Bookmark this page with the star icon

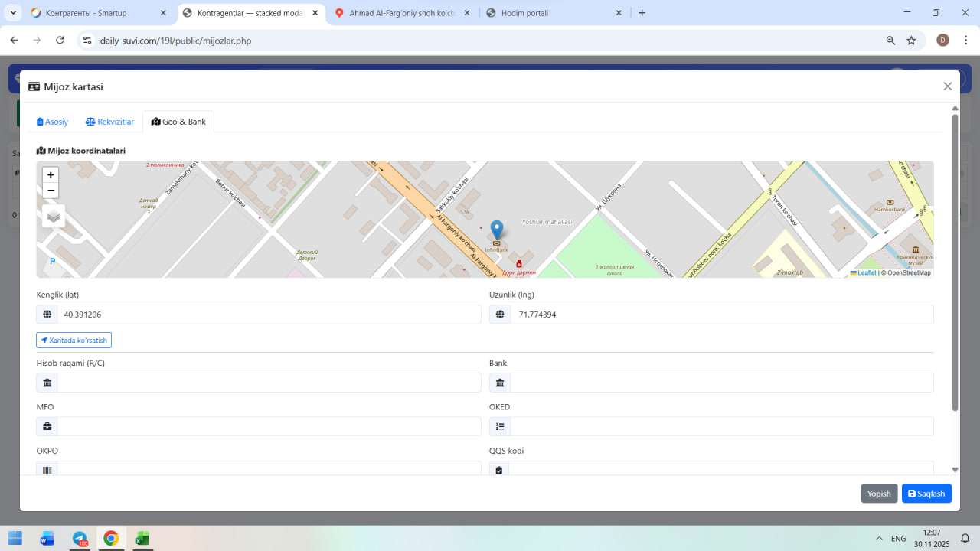pos(911,41)
